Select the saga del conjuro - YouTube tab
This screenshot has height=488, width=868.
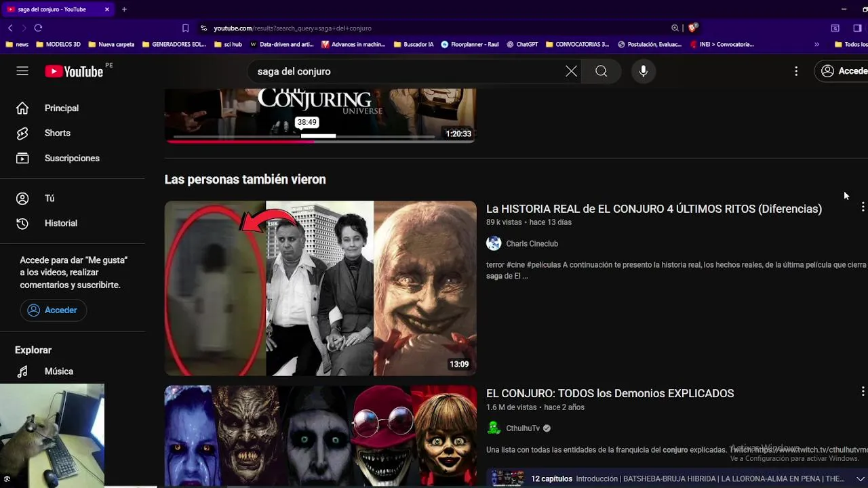click(58, 9)
